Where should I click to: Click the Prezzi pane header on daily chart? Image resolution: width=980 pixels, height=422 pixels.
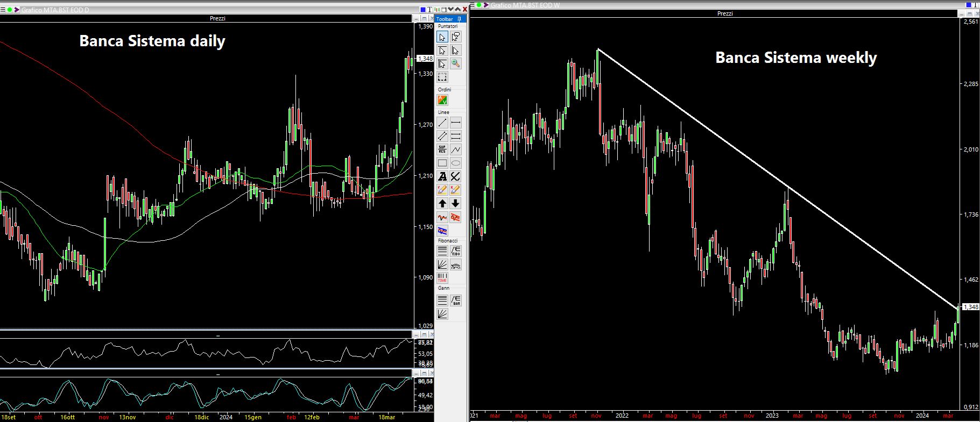(217, 18)
